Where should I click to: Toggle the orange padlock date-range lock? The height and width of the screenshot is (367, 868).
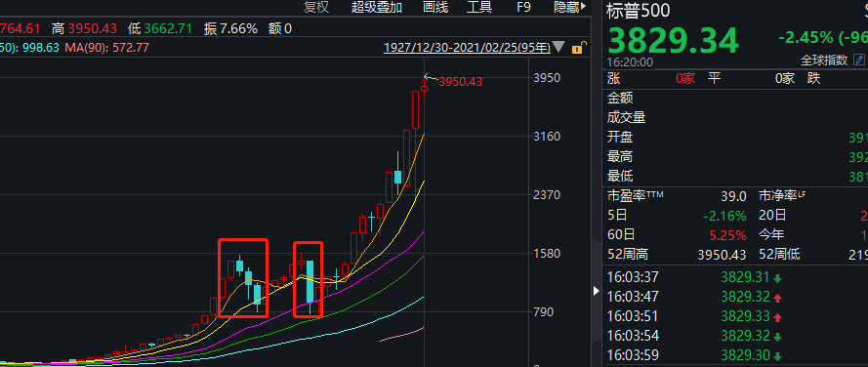click(577, 48)
